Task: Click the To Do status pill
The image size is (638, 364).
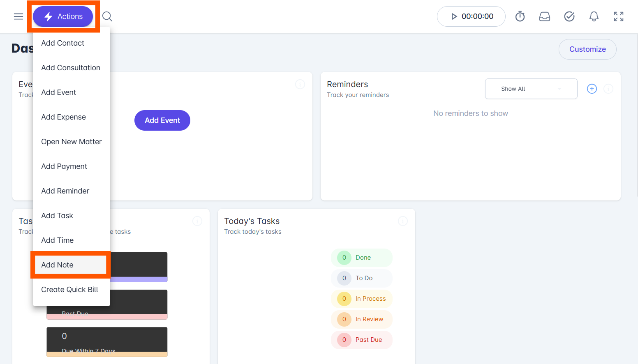Action: click(362, 278)
